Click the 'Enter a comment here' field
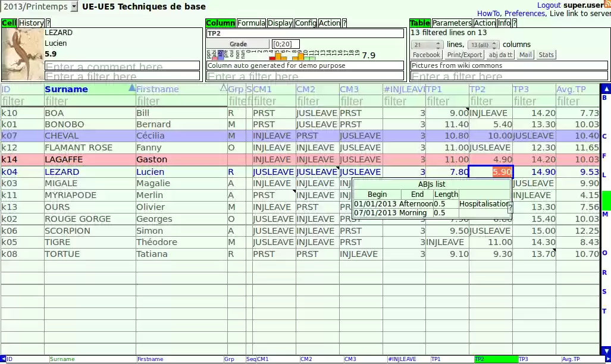611x364 pixels. (122, 67)
